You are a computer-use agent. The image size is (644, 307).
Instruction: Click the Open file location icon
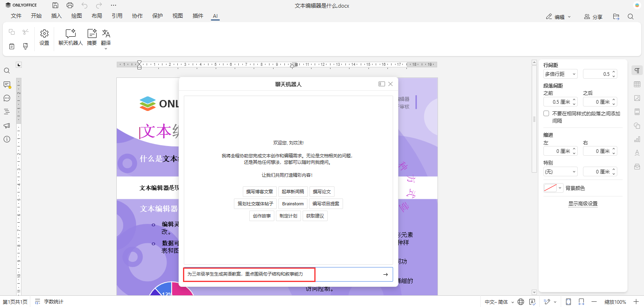[x=616, y=17]
